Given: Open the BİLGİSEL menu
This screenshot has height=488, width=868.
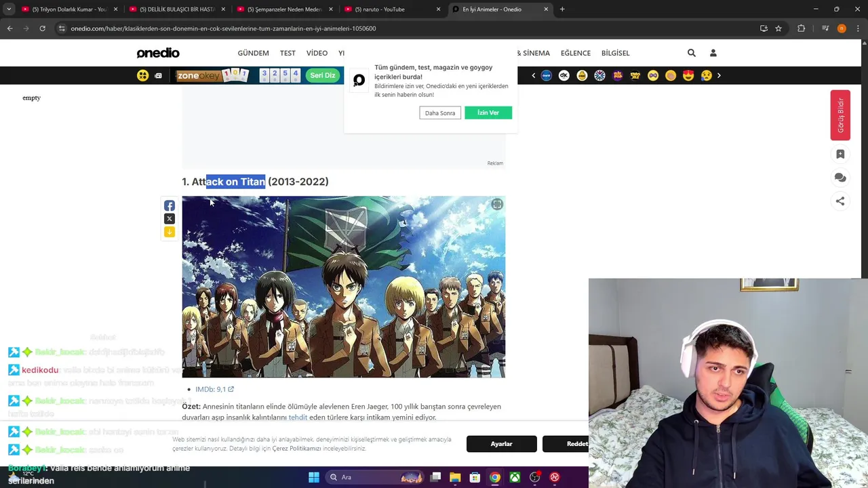Looking at the screenshot, I should click(x=616, y=53).
